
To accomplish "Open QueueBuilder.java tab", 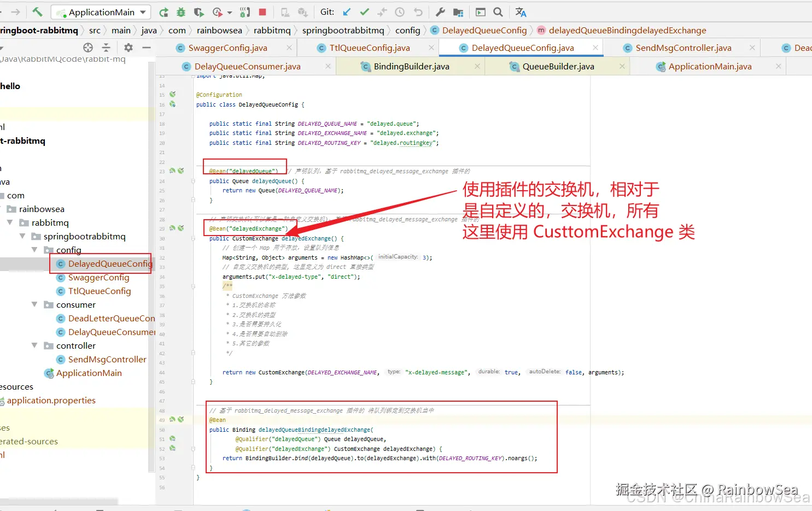I will tap(558, 67).
